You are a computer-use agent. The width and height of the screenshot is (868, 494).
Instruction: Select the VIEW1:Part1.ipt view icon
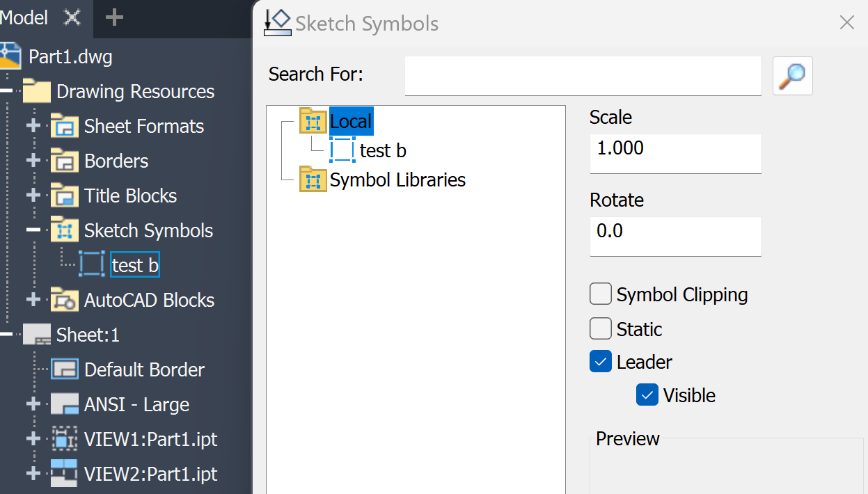coord(65,439)
